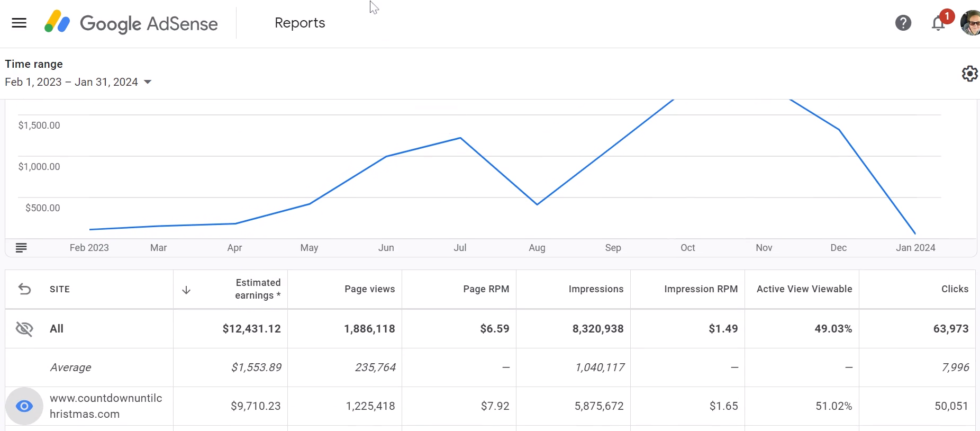The image size is (980, 431).
Task: Click the Aug dip on chart line
Action: [x=537, y=204]
